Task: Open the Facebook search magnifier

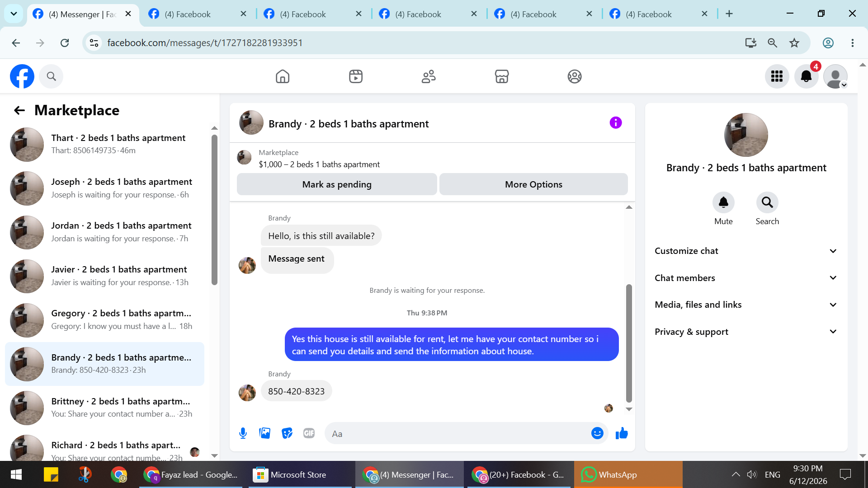Action: (x=51, y=76)
